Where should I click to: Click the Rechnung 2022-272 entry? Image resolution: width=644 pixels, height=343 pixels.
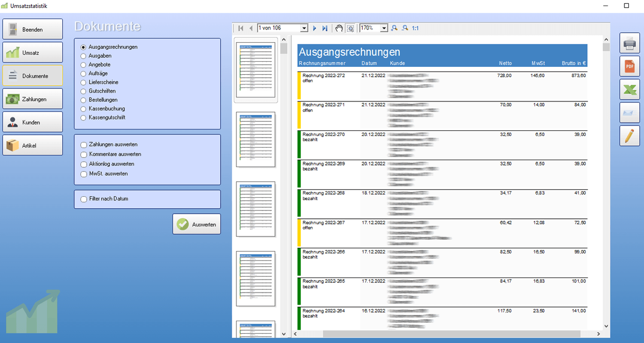pos(324,75)
